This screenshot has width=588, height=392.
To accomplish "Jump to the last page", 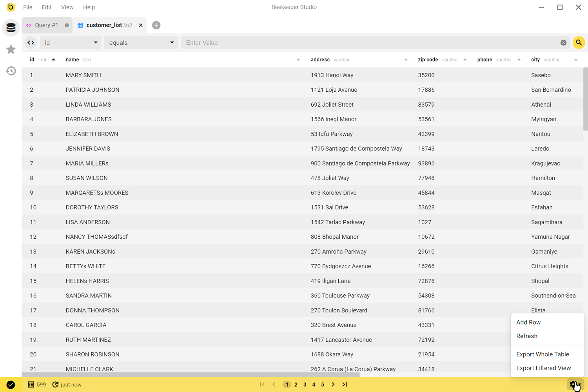I will pos(345,385).
